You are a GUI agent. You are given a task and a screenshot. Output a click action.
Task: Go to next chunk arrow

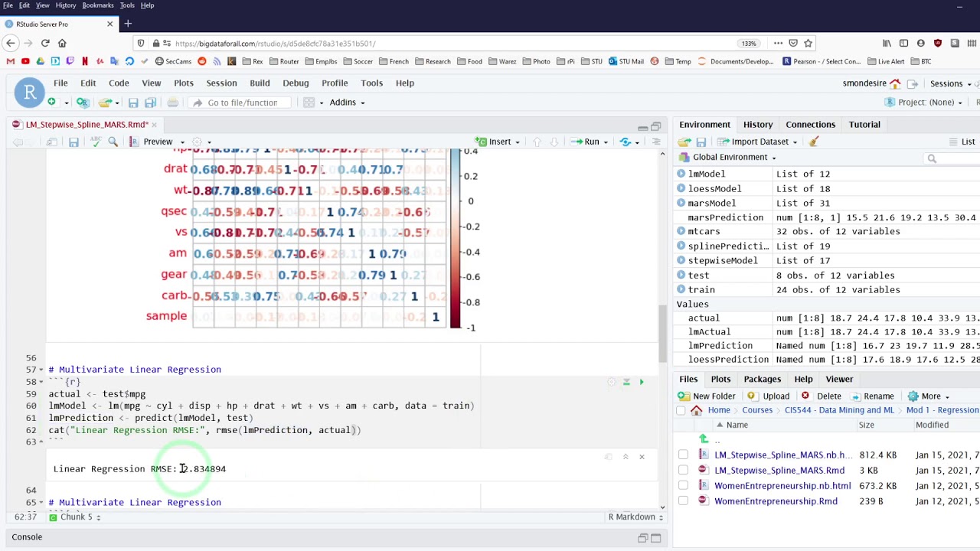pos(554,142)
